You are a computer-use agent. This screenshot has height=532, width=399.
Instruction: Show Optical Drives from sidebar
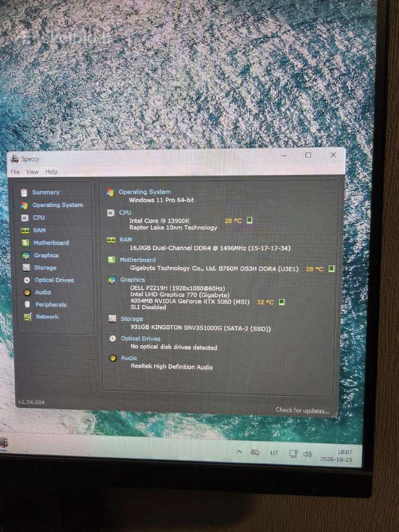54,280
